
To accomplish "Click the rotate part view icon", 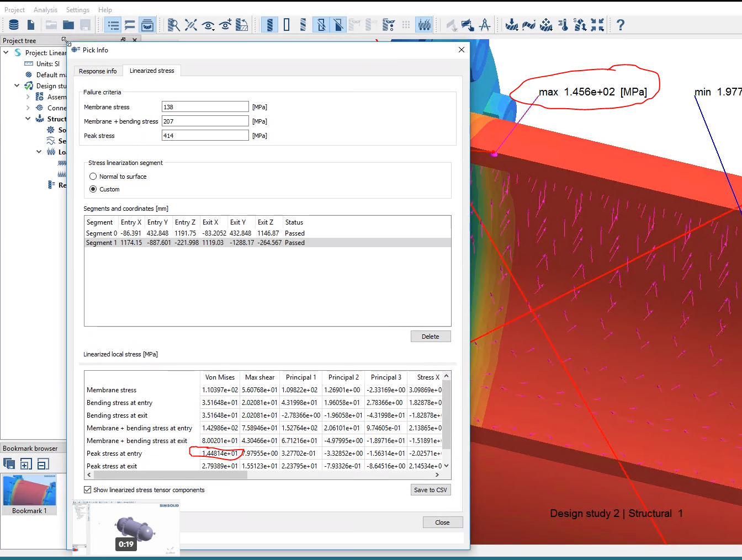I will [x=242, y=25].
